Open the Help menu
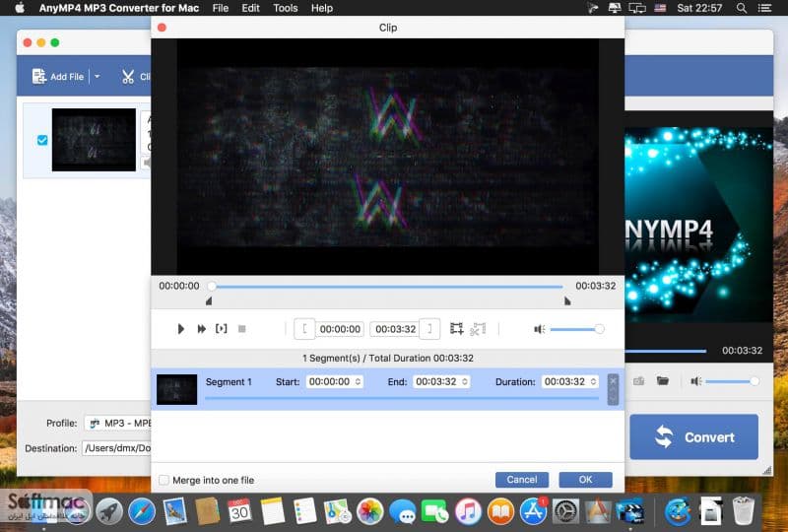Image resolution: width=788 pixels, height=532 pixels. pos(322,8)
